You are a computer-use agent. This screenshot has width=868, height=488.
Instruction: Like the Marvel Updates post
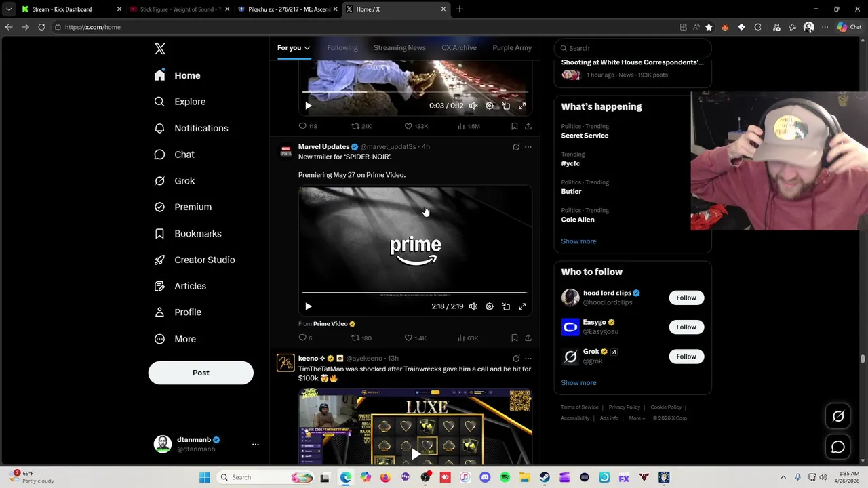[415, 338]
